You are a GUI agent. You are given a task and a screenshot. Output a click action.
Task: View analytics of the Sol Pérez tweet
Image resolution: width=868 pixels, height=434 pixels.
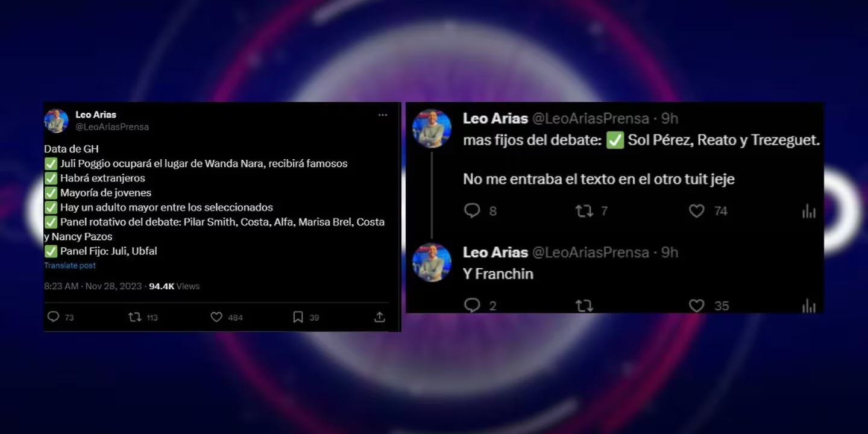[809, 210]
